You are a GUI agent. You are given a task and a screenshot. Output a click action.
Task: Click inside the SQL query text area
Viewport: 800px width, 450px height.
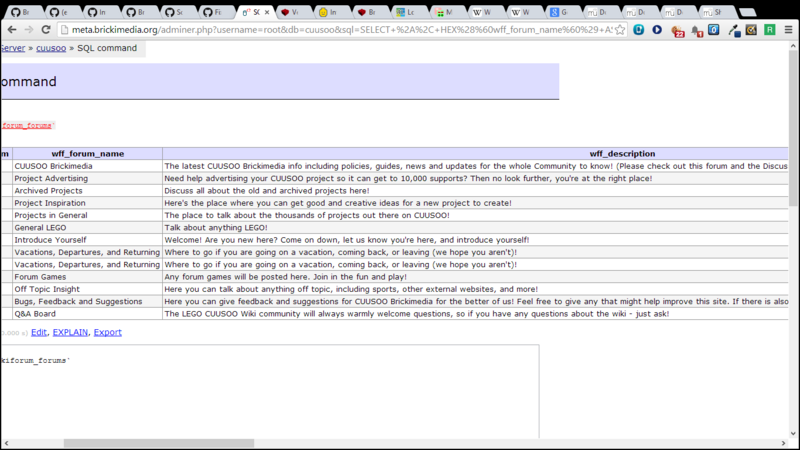(x=269, y=392)
